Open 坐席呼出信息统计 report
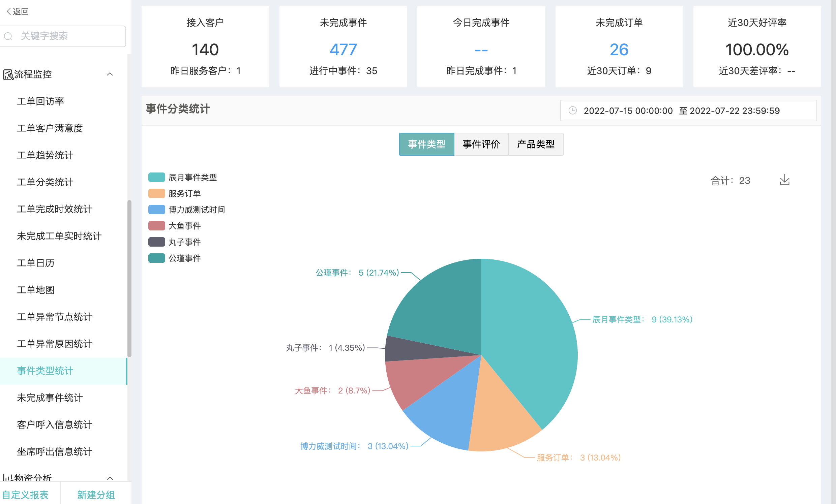This screenshot has height=504, width=836. (55, 452)
